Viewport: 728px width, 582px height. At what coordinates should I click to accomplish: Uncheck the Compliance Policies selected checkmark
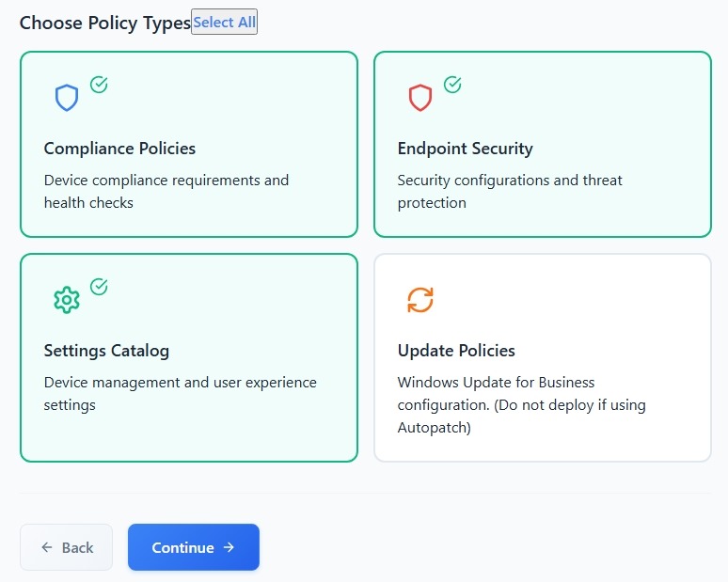pos(99,85)
